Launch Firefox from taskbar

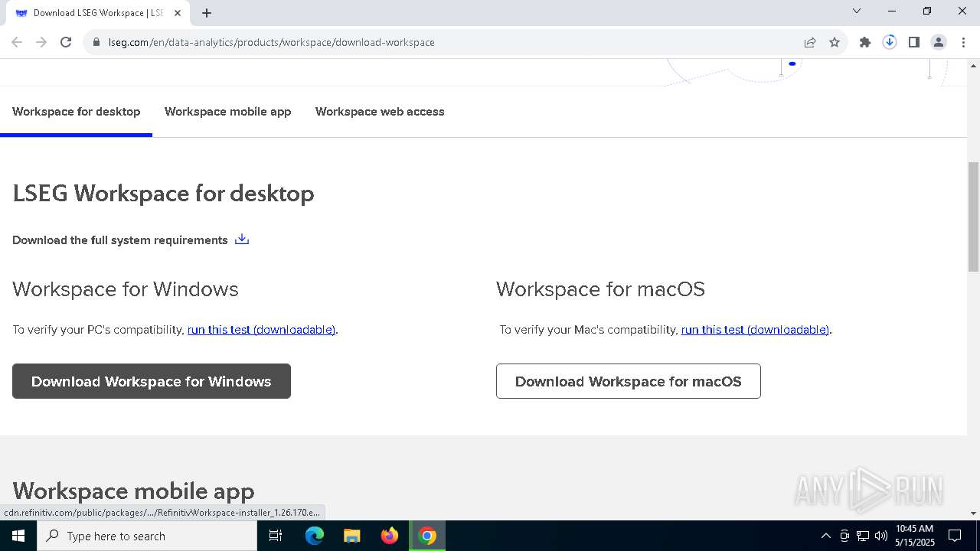click(390, 536)
